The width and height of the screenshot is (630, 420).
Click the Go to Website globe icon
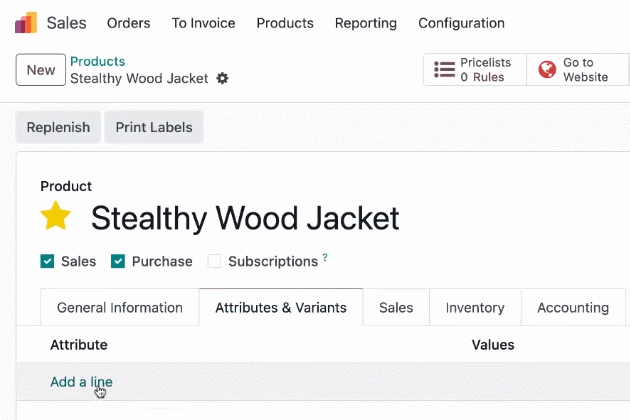click(x=547, y=70)
